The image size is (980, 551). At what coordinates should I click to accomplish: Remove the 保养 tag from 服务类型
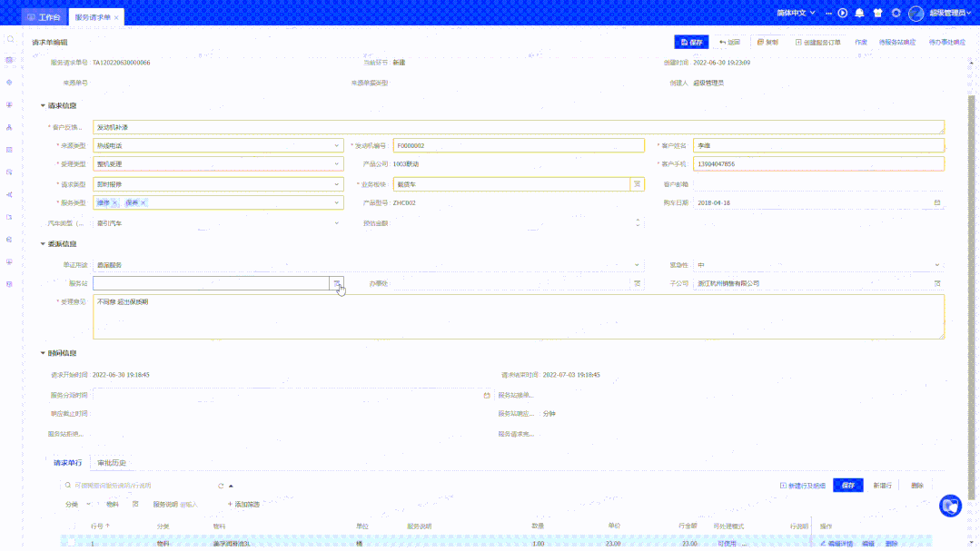(144, 202)
